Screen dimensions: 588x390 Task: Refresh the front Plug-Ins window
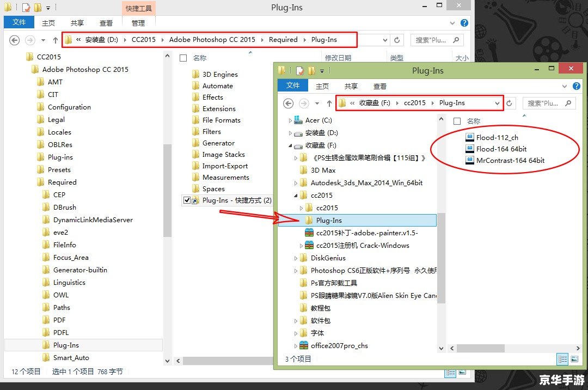coord(509,103)
